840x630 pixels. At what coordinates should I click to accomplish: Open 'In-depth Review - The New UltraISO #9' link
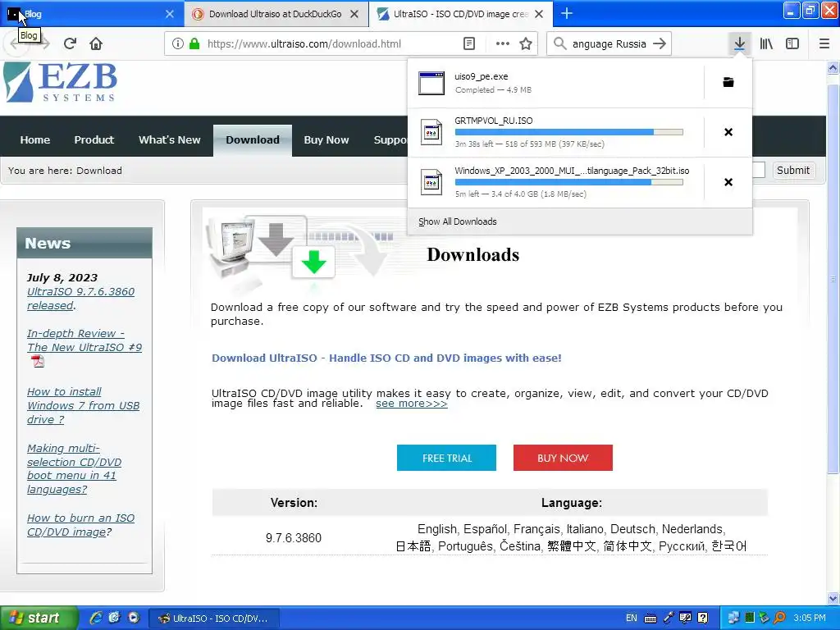(x=84, y=340)
